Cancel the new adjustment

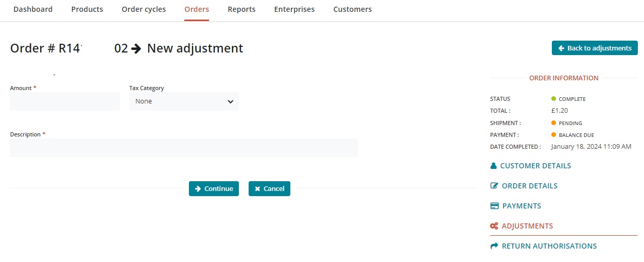pos(269,188)
